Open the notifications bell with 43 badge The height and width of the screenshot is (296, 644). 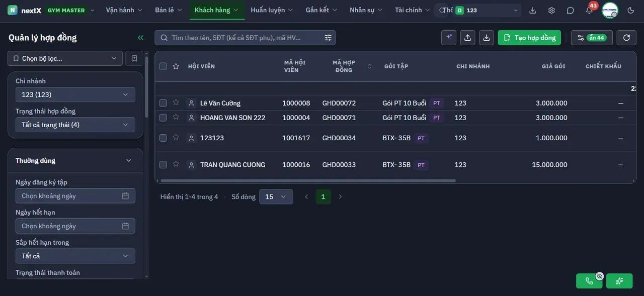589,10
